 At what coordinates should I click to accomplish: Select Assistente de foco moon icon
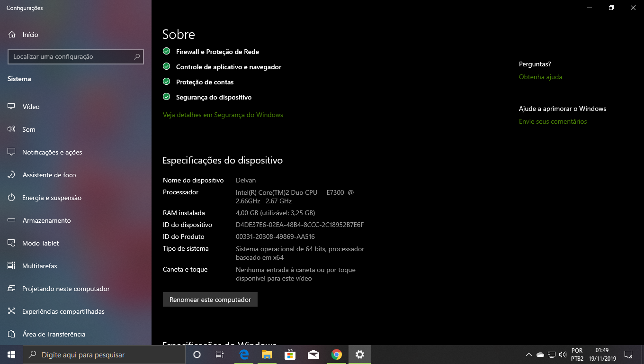pos(12,175)
